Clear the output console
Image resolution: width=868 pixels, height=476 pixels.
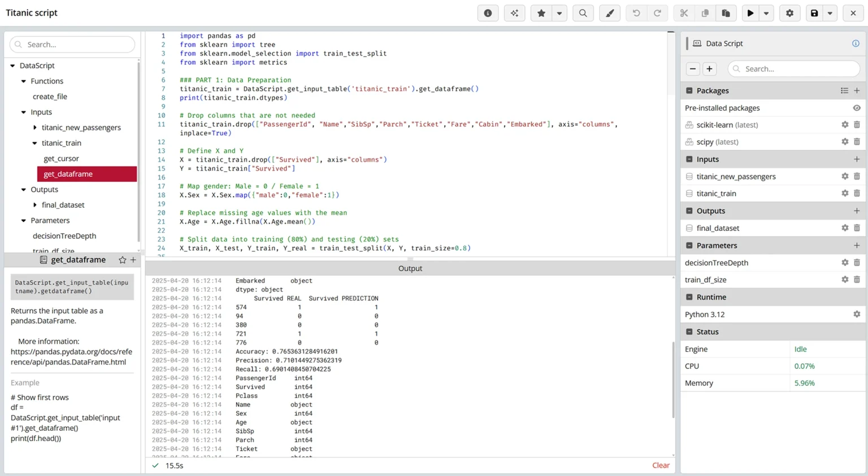[661, 465]
